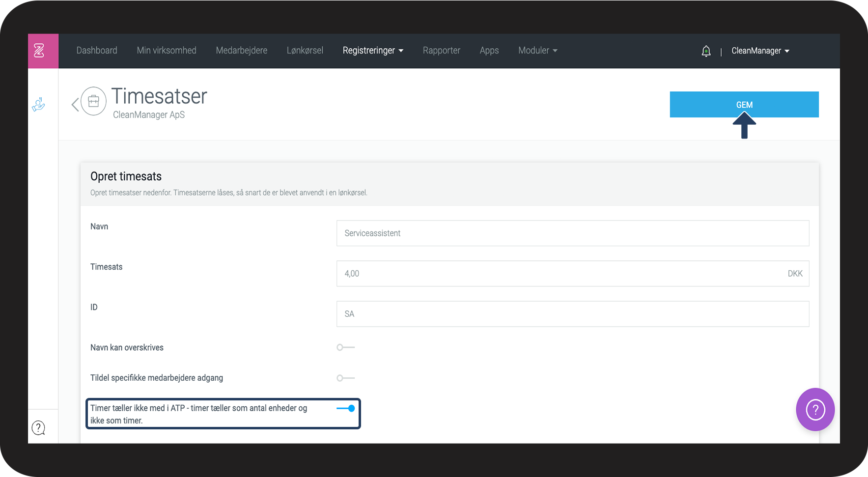Open the purple help chat bubble
868x477 pixels.
[x=815, y=410]
